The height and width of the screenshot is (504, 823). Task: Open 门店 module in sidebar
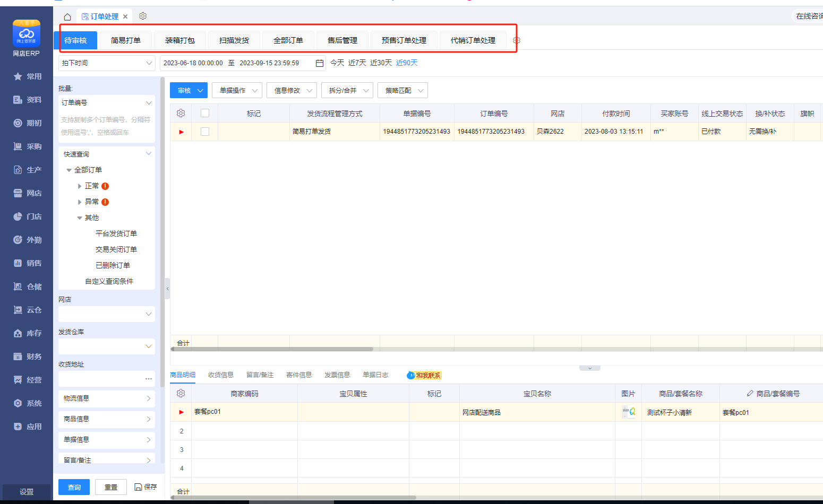[x=27, y=216]
